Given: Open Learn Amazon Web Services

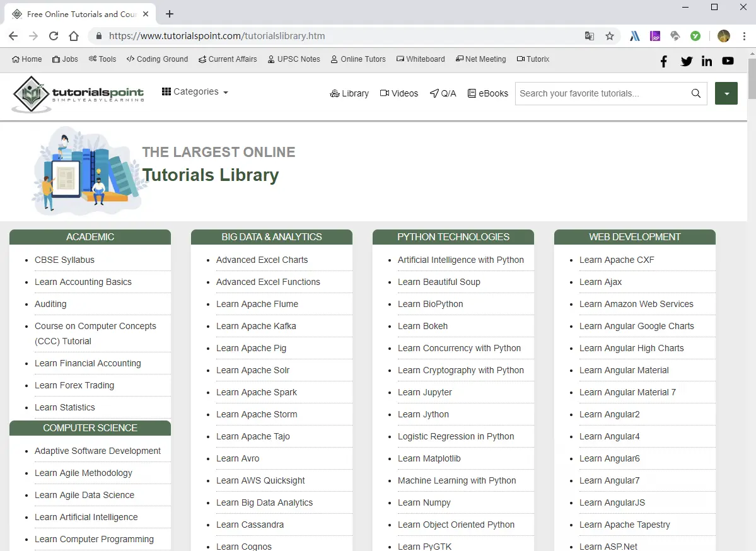Looking at the screenshot, I should [636, 304].
